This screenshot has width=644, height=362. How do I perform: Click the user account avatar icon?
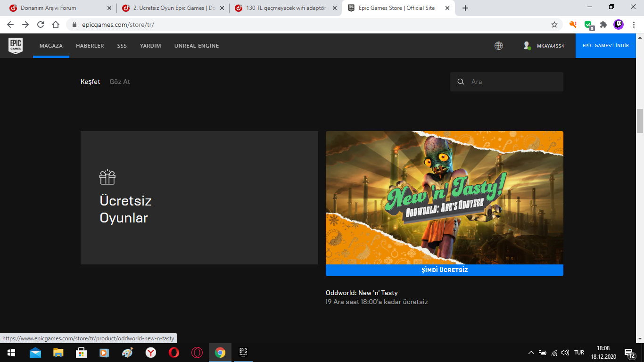[x=527, y=46]
